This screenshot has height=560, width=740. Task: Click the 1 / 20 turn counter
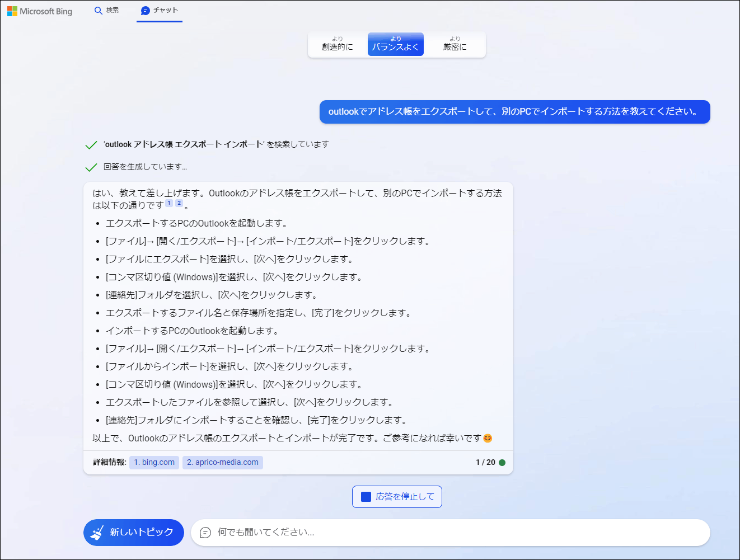(485, 463)
